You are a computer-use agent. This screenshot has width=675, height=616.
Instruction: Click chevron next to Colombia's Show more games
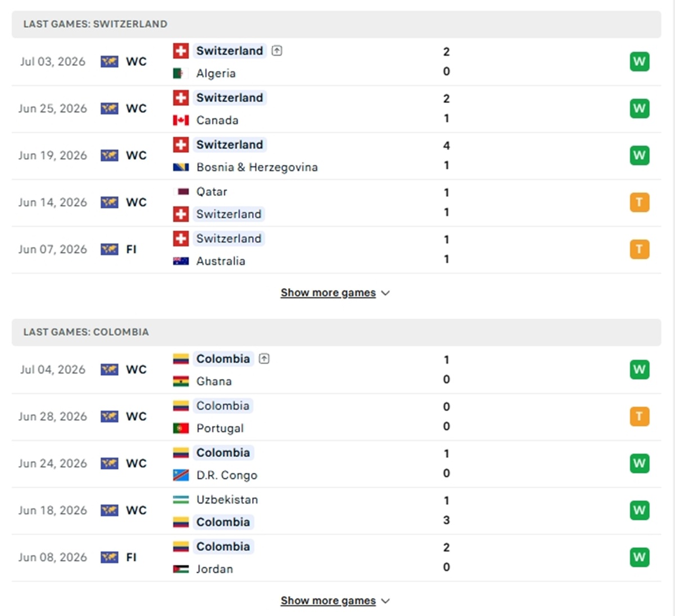tap(385, 601)
